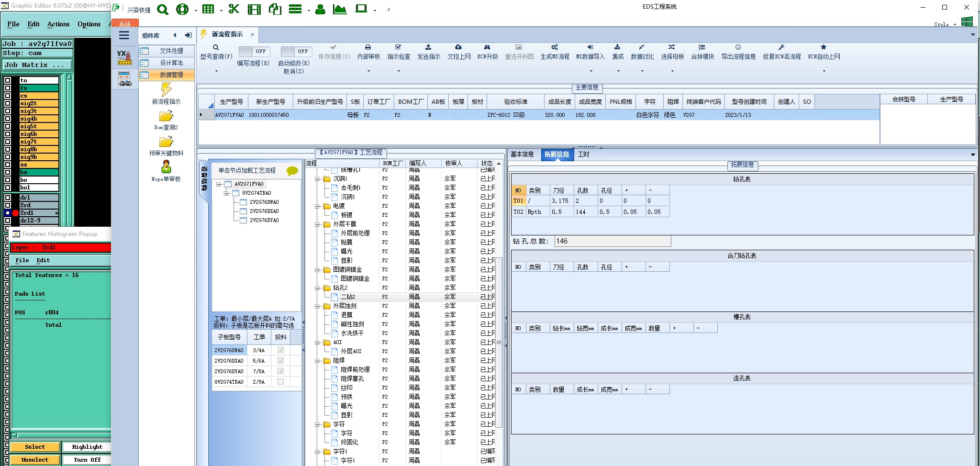Open the Actions menu in Graphic Editor
Screen dimensions: 980x466
click(x=58, y=24)
